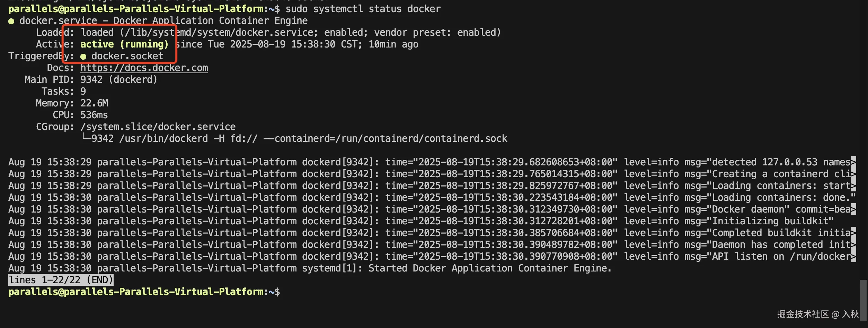Click the "active (running)" status text
Screen dimensions: 868x328
point(124,44)
